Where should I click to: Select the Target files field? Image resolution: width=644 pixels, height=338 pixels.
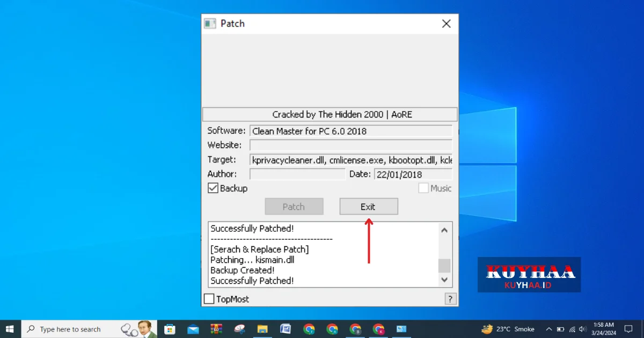click(351, 159)
